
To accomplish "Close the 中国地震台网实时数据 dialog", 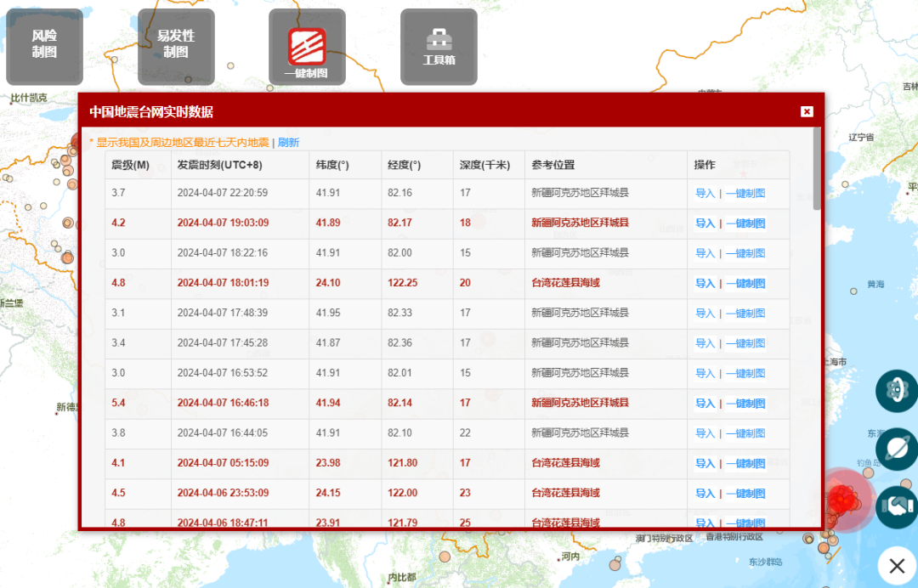I will point(807,112).
